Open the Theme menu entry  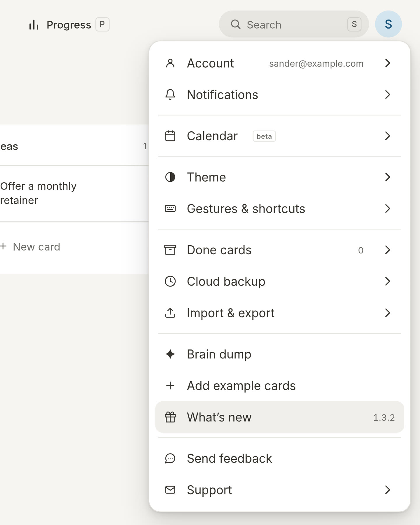point(279,177)
